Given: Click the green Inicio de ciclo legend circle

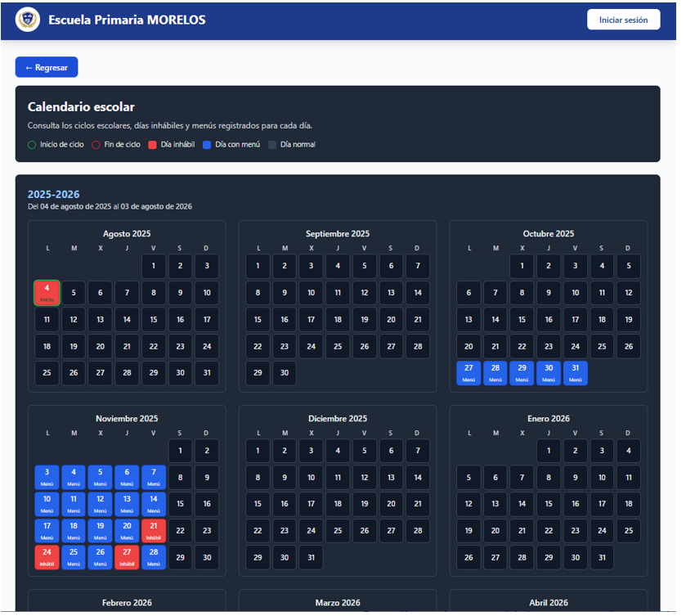Looking at the screenshot, I should point(32,145).
